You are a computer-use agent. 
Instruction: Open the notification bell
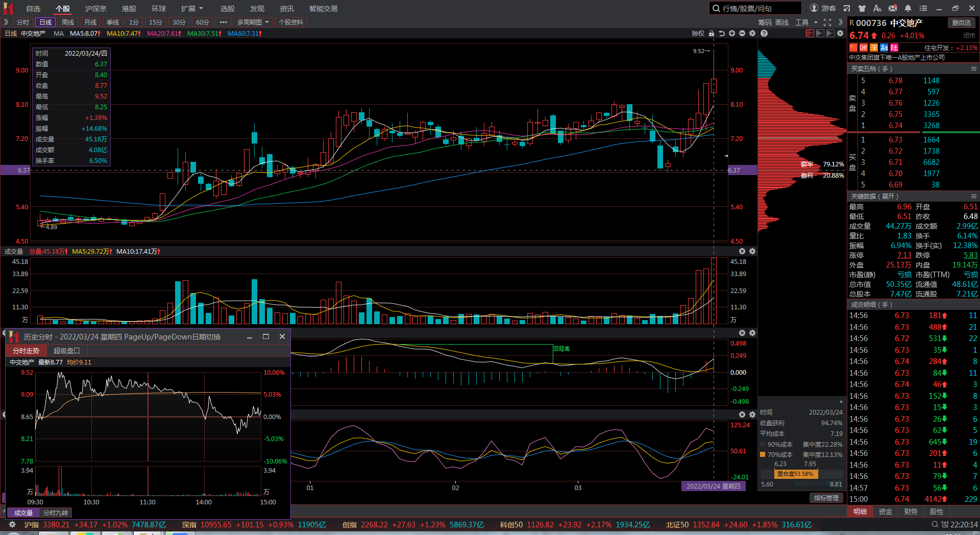point(908,8)
